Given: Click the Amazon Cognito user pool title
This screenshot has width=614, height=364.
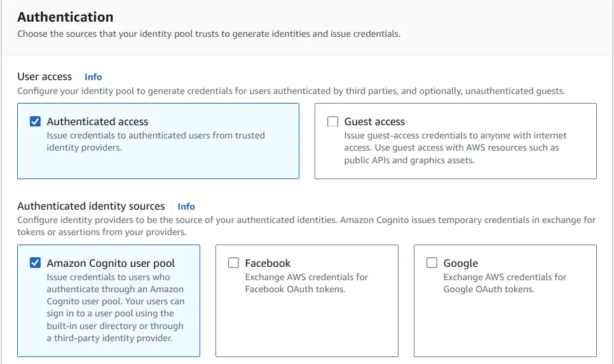Looking at the screenshot, I should pyautogui.click(x=111, y=263).
